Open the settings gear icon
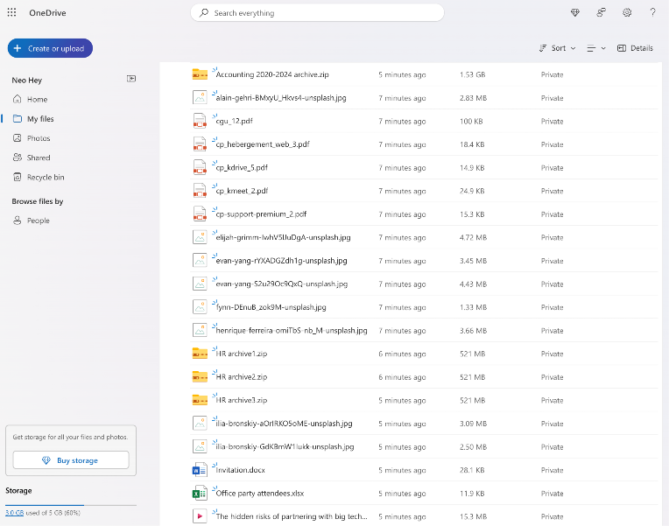The width and height of the screenshot is (669, 526). coord(626,13)
